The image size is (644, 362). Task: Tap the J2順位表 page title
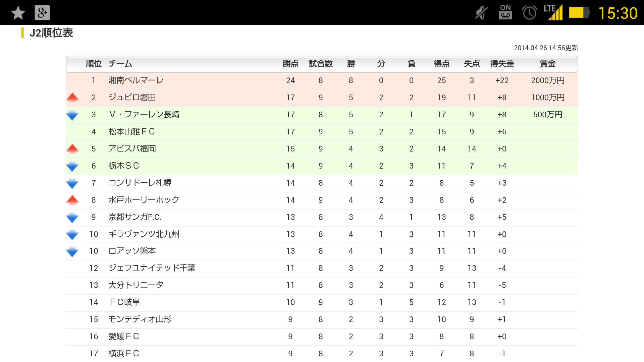[51, 33]
